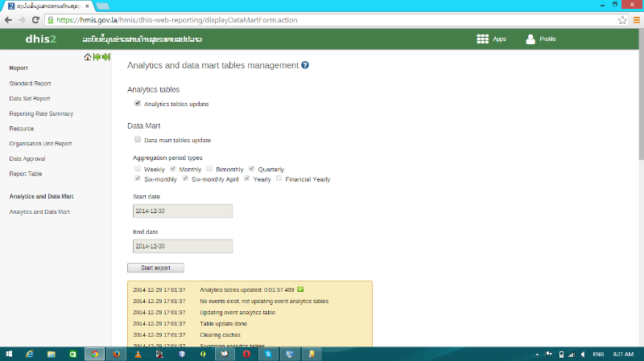644x361 pixels.
Task: Open Reporting Rate Summary link
Action: tap(41, 113)
